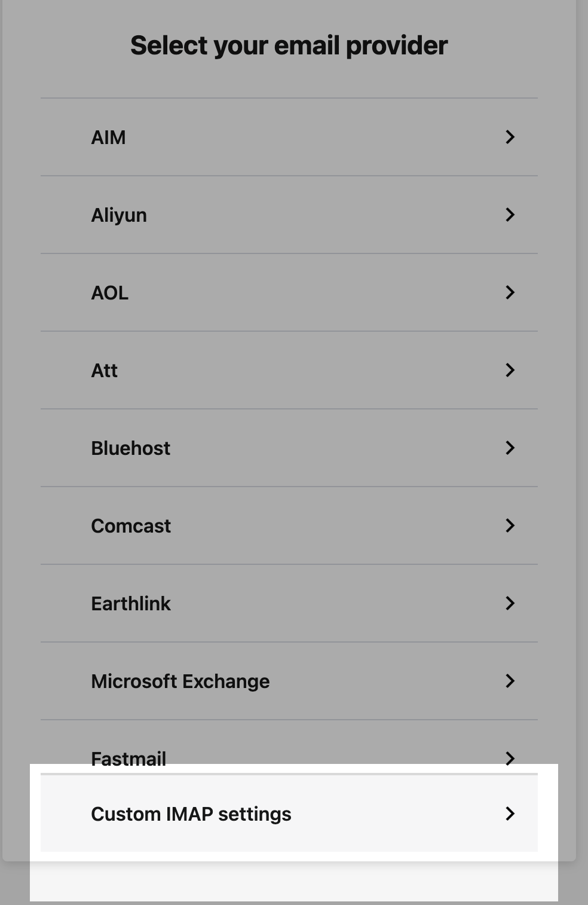Open the Custom IMAP settings label
The image size is (588, 905).
point(191,814)
